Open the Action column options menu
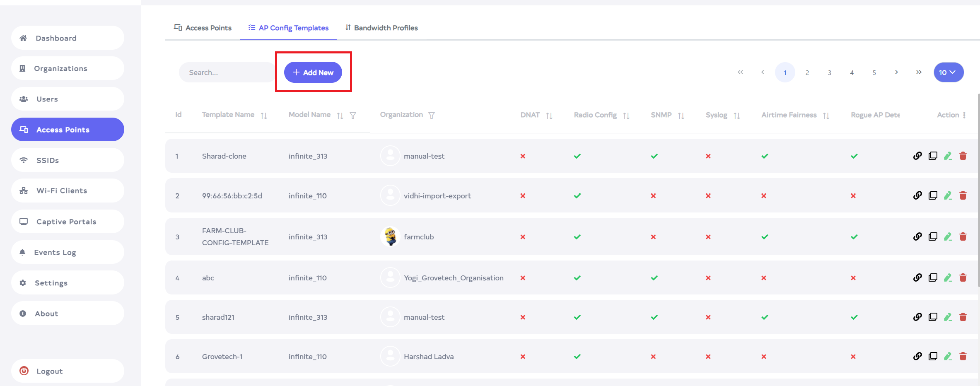 point(964,115)
